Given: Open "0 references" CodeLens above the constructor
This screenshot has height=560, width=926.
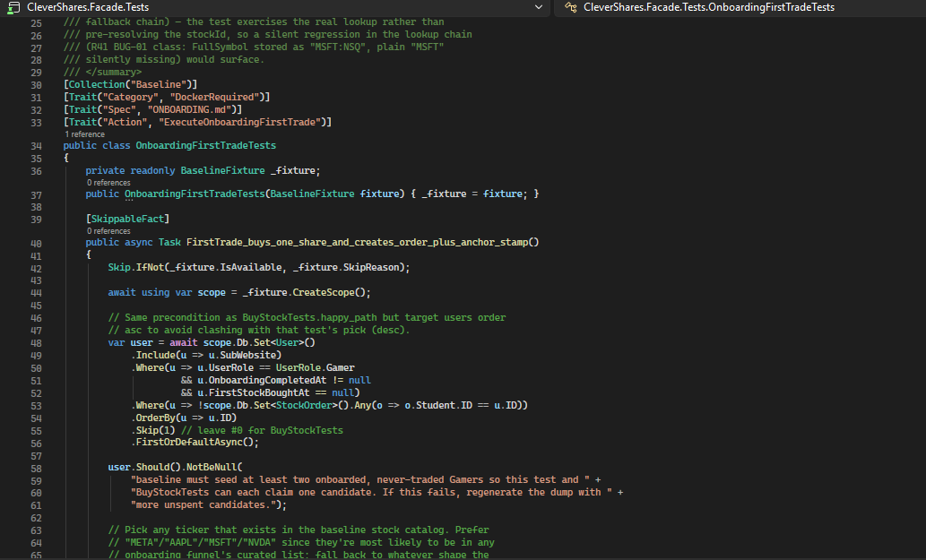Looking at the screenshot, I should click(108, 183).
